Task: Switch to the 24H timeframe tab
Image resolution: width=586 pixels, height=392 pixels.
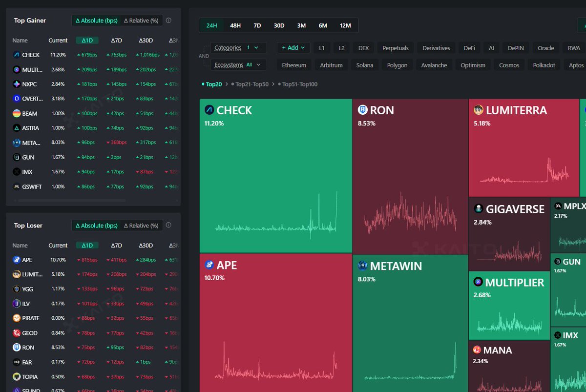Action: tap(211, 25)
